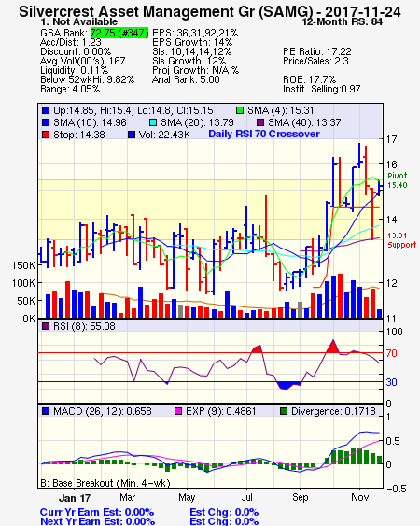This screenshot has height=526, width=420.
Task: Click the 'Anal Rank: 5.00' text
Action: 186,79
